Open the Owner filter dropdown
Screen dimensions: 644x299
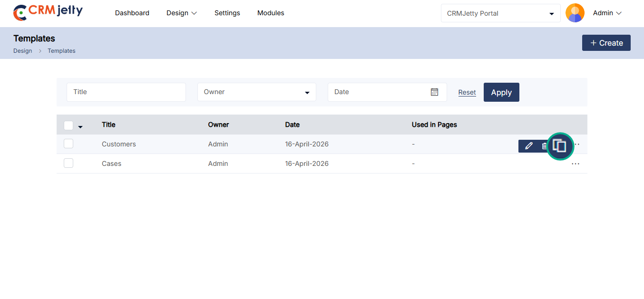tap(256, 92)
